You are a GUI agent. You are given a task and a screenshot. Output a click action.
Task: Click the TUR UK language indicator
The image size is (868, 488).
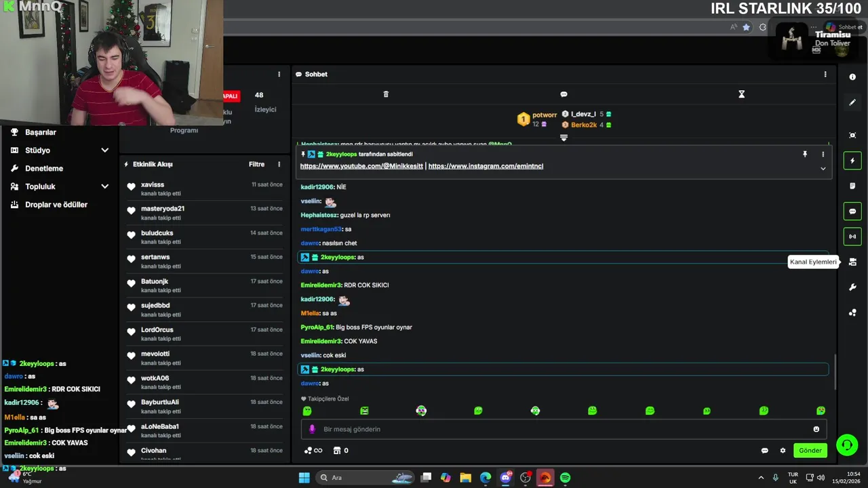(x=793, y=478)
